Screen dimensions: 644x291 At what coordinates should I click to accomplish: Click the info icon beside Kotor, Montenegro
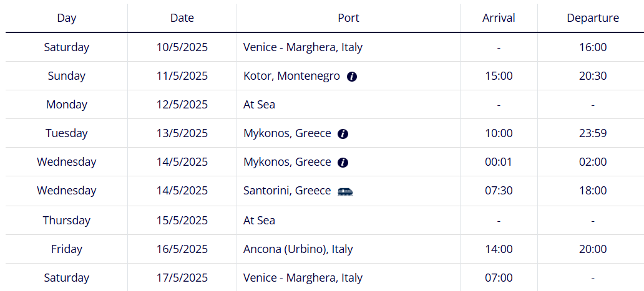click(351, 77)
